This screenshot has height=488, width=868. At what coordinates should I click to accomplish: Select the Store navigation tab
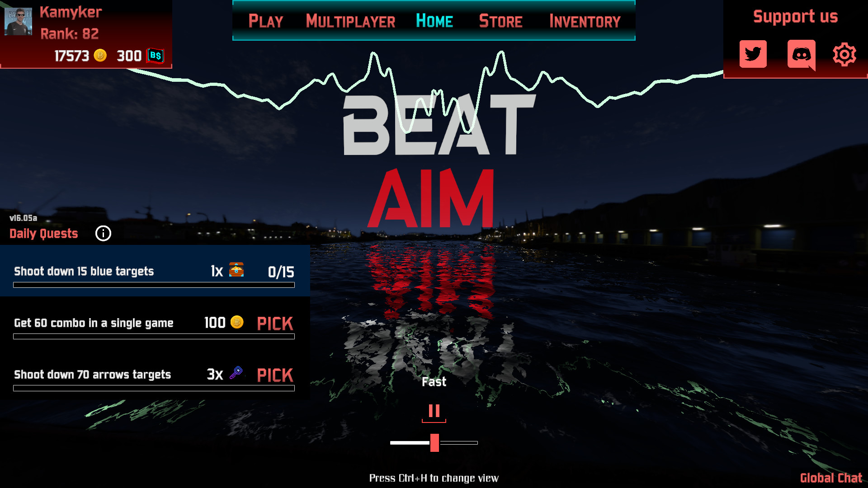(x=501, y=20)
